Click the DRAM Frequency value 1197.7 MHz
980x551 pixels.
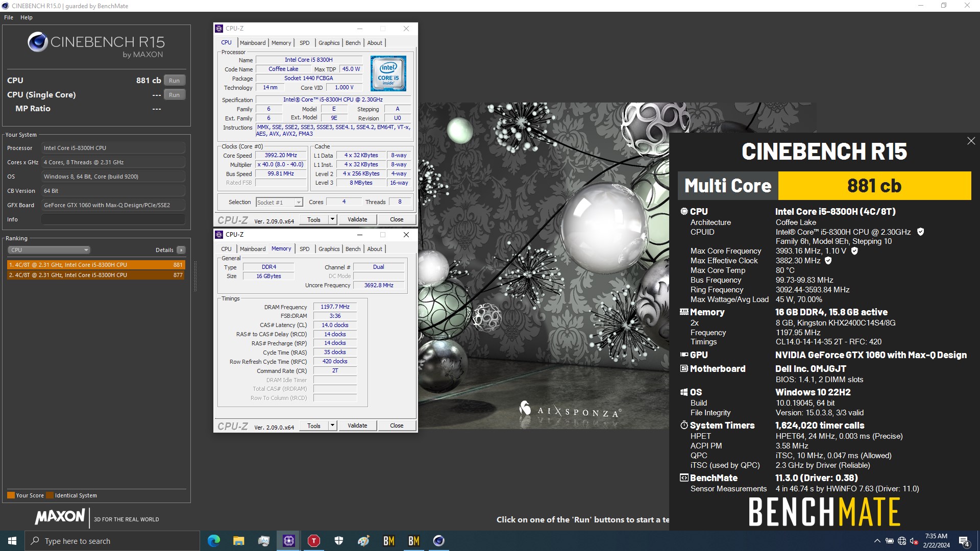pyautogui.click(x=335, y=307)
